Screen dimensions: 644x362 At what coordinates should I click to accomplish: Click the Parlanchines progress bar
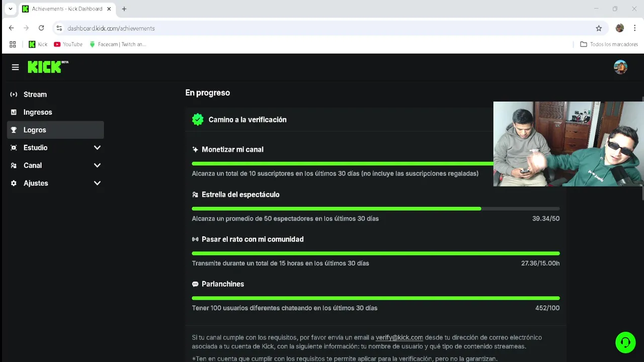coord(375,298)
